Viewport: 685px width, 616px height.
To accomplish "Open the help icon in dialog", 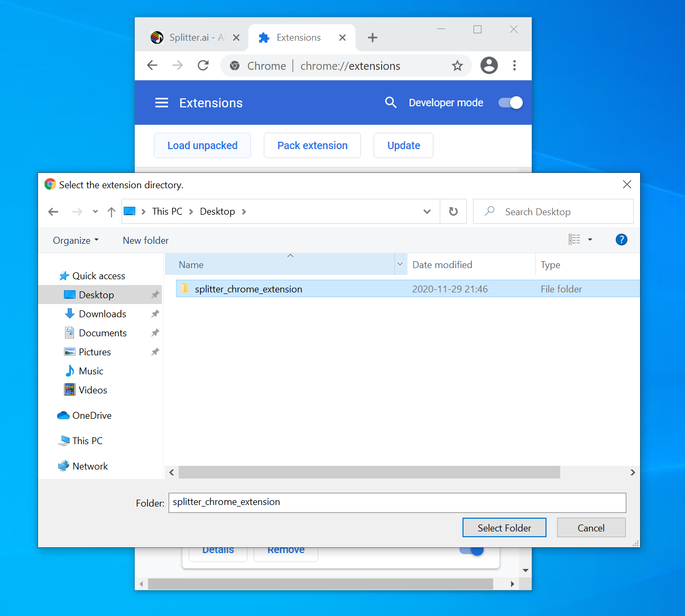I will [622, 240].
